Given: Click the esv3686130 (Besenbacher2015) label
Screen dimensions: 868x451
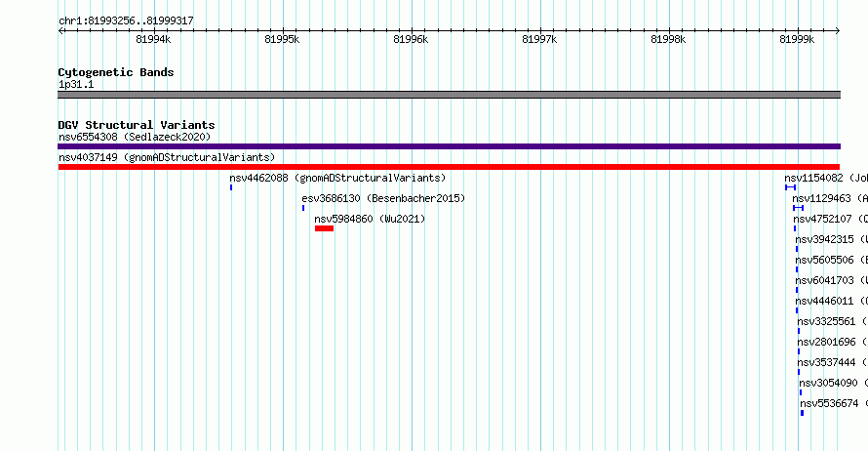Looking at the screenshot, I should [x=383, y=198].
